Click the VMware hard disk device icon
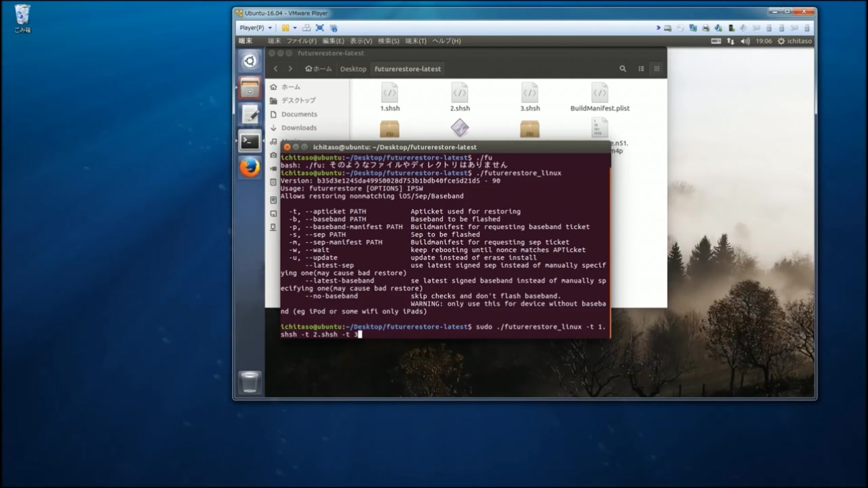This screenshot has height=488, width=868. point(668,28)
